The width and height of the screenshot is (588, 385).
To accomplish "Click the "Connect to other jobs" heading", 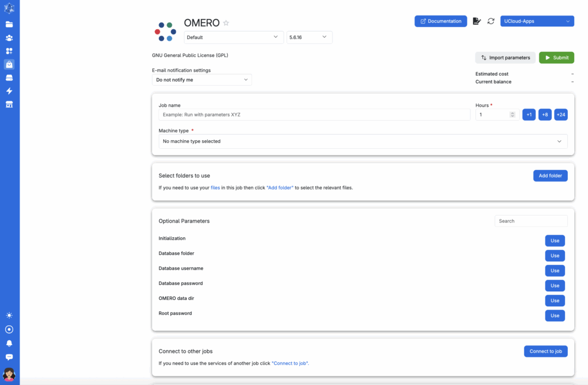I will [x=185, y=351].
